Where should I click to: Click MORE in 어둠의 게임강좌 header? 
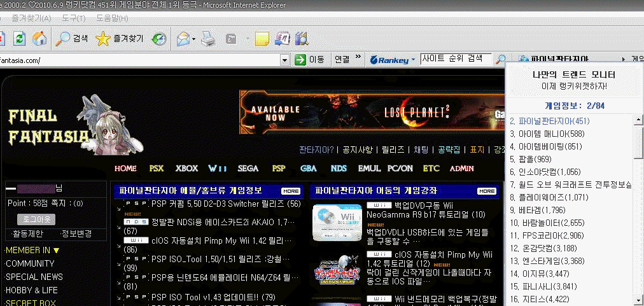[487, 191]
